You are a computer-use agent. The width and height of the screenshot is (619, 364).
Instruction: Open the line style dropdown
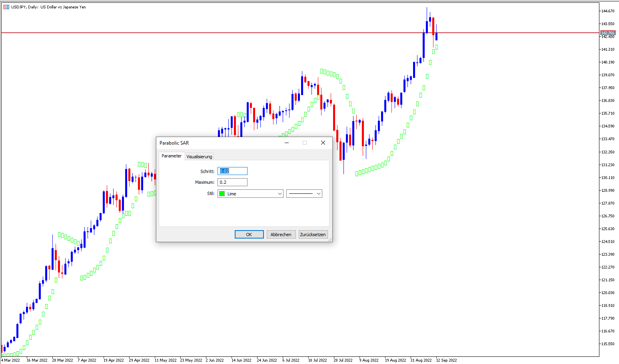[x=304, y=194]
